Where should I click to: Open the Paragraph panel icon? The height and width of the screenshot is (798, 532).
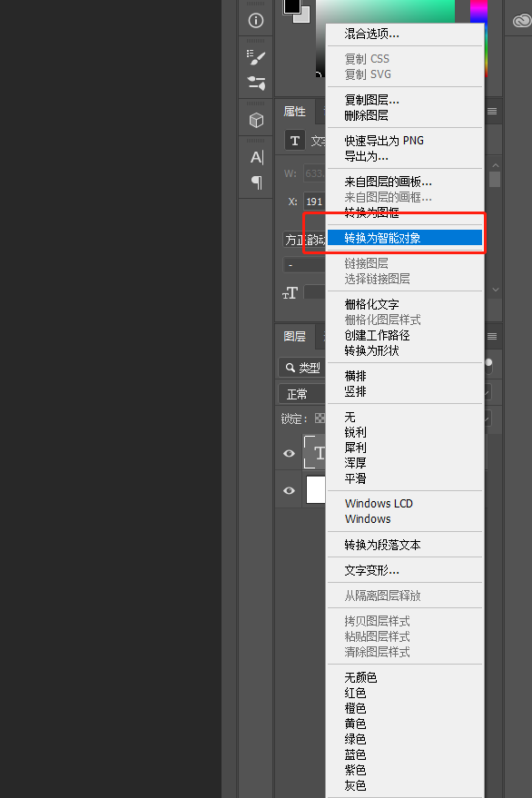[x=257, y=182]
